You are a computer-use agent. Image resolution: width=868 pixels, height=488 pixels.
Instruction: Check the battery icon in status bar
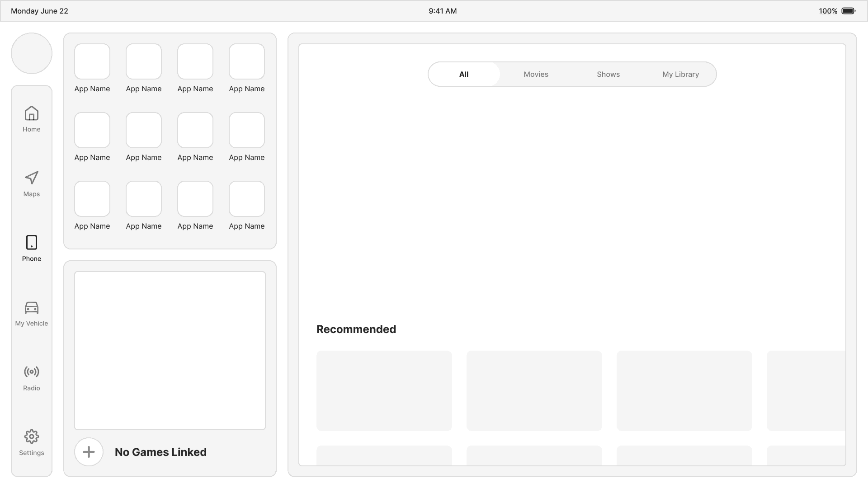848,11
